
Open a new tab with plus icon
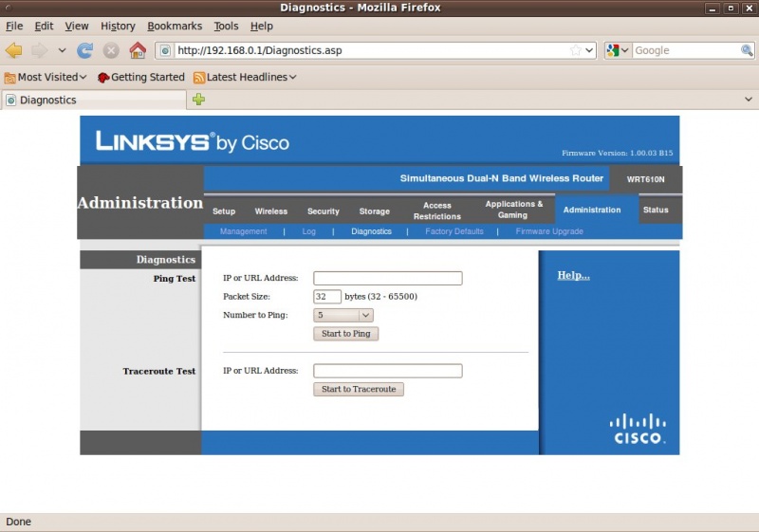(x=198, y=100)
